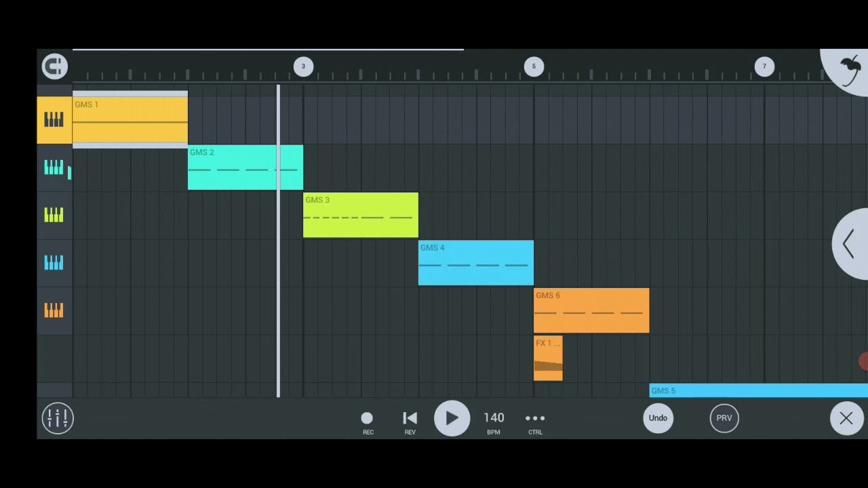Select the teal GMS 2 track keyboard icon
868x488 pixels.
54,167
